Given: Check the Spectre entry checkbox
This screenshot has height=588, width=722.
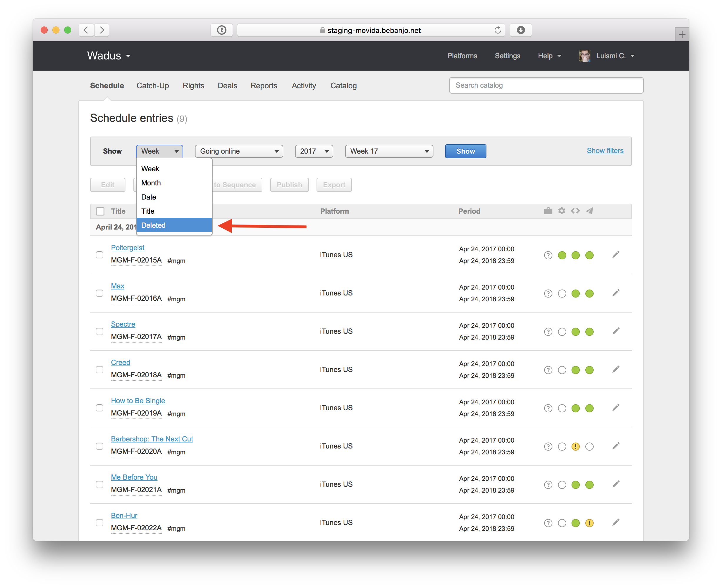Looking at the screenshot, I should tap(100, 331).
